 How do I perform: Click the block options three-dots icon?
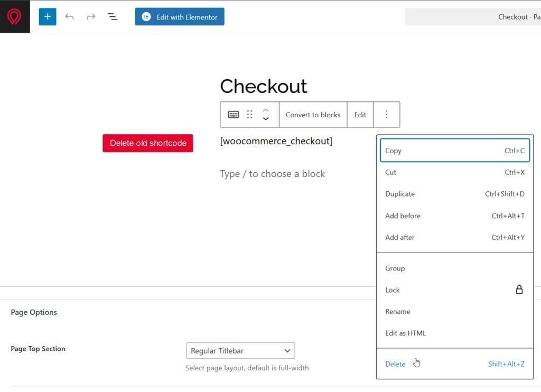(386, 115)
